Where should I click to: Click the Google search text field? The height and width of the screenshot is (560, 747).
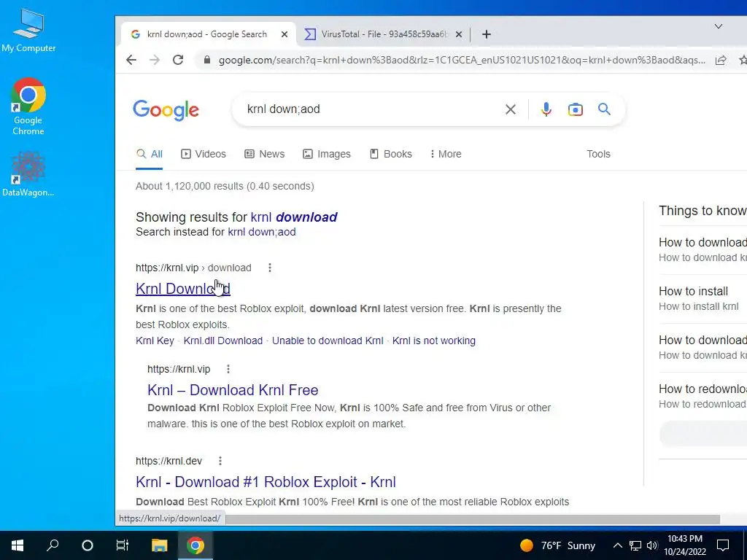click(371, 109)
